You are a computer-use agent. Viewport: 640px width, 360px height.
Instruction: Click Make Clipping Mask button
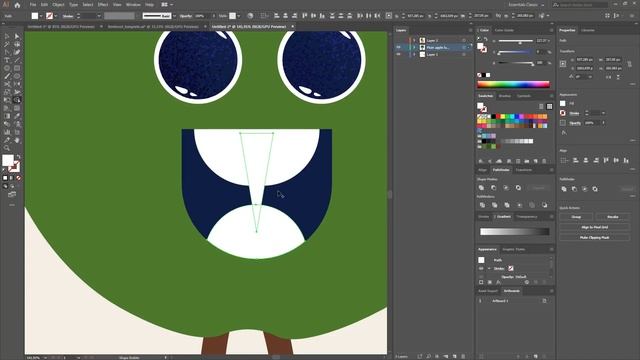pyautogui.click(x=594, y=237)
